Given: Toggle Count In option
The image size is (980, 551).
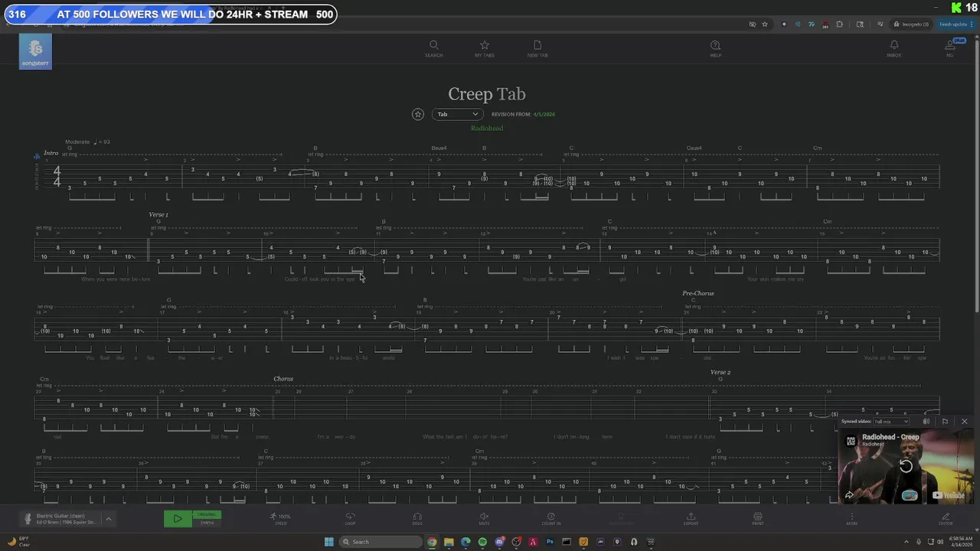Looking at the screenshot, I should [x=551, y=519].
